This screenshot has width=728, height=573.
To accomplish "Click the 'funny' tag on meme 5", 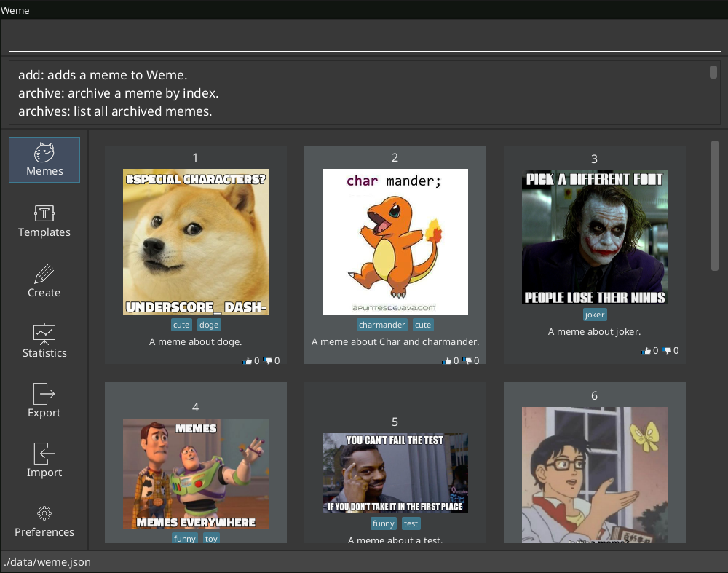I will pos(383,523).
